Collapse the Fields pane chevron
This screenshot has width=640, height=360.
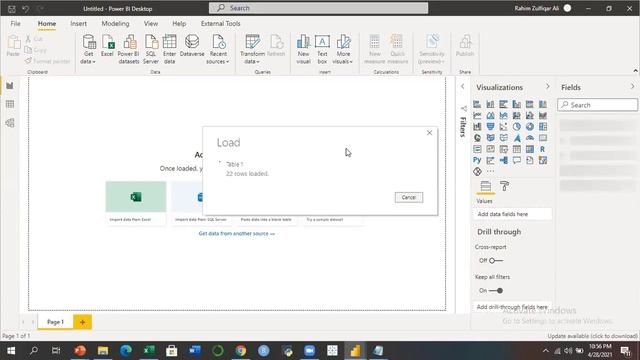tap(632, 87)
